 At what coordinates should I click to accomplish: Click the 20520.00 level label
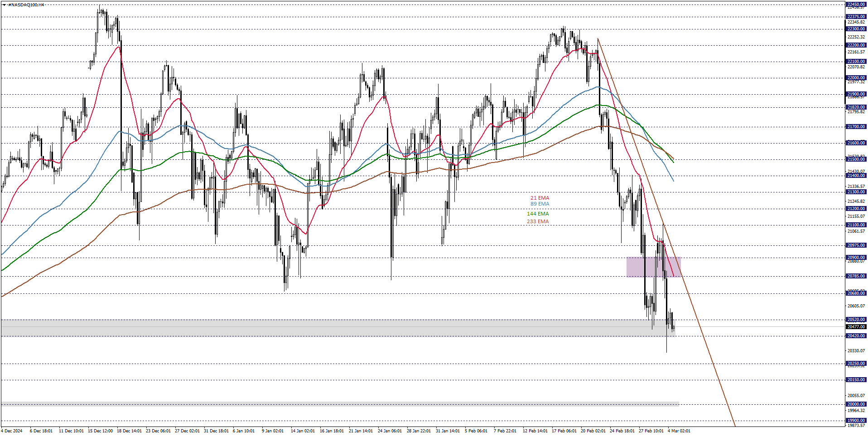tap(856, 320)
